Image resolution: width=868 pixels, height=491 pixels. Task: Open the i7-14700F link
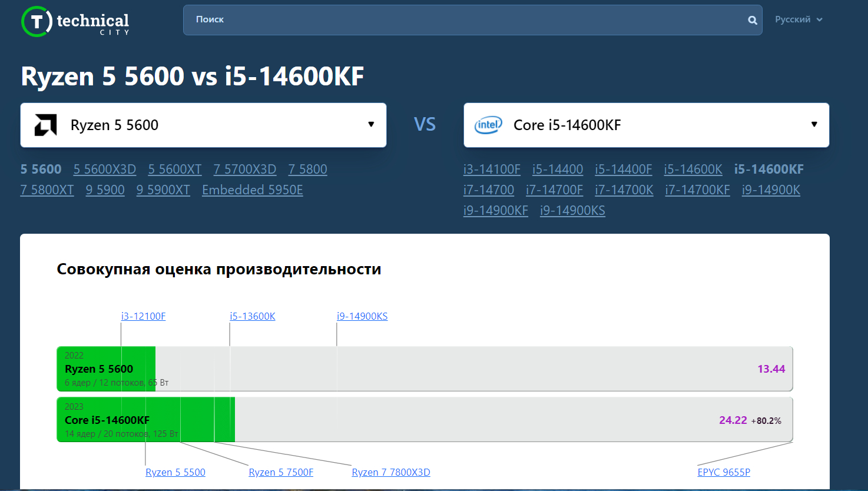(x=555, y=190)
